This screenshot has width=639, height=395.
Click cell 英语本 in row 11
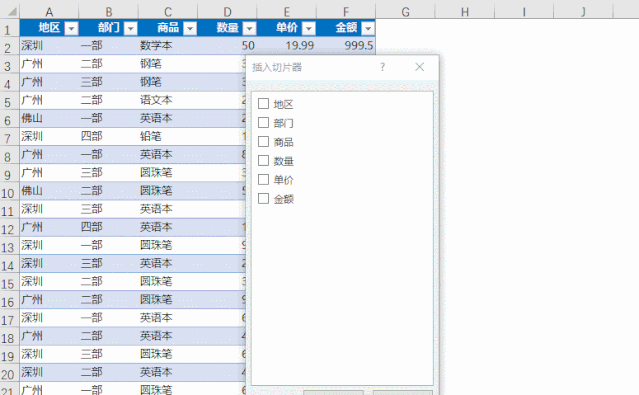point(168,209)
